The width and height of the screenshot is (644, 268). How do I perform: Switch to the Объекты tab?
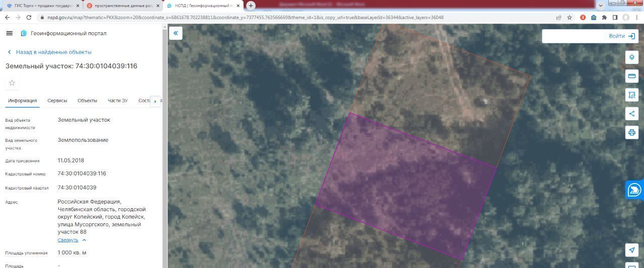87,101
